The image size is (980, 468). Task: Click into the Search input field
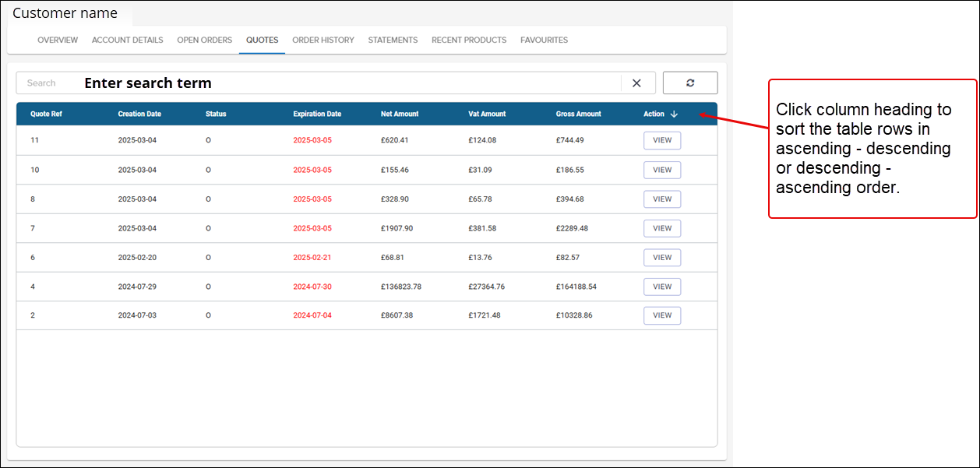coord(312,83)
